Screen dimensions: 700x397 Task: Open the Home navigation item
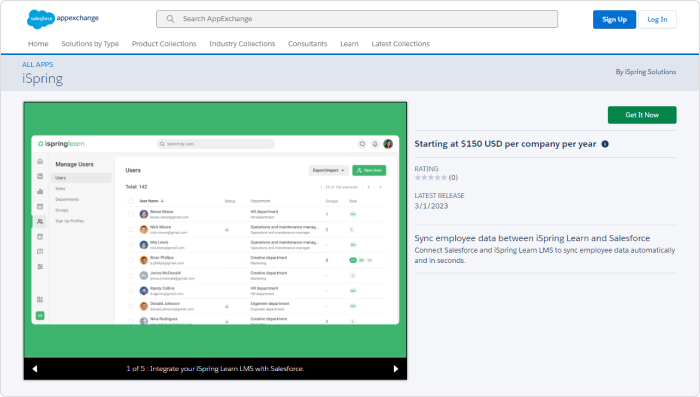38,44
